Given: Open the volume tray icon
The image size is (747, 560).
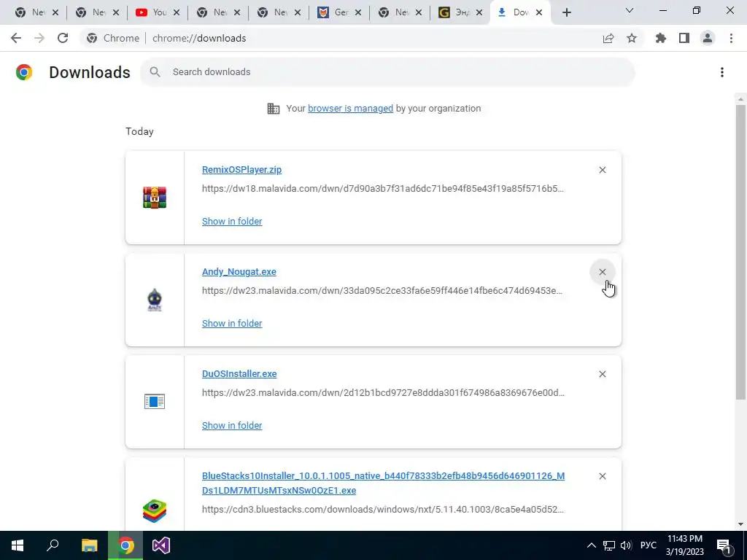Looking at the screenshot, I should (x=626, y=545).
